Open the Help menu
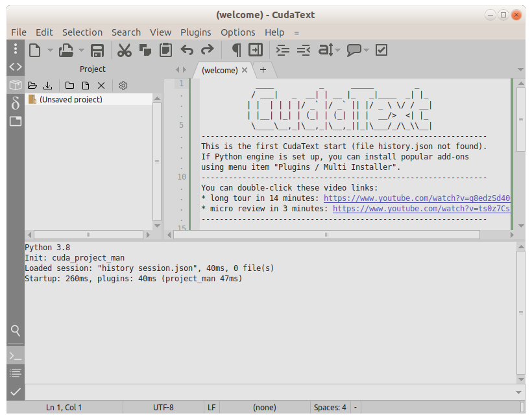This screenshot has width=532, height=420. [x=274, y=32]
